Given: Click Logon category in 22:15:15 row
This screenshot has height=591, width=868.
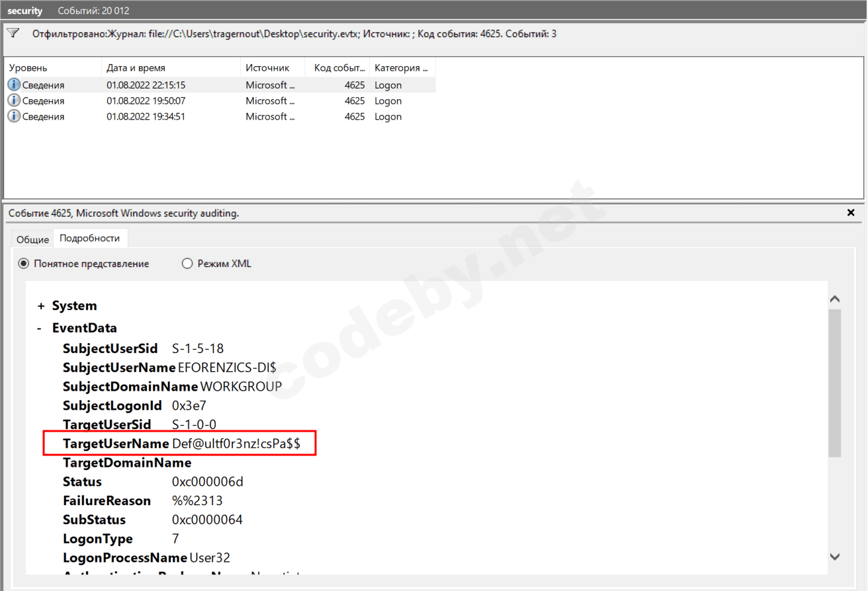Looking at the screenshot, I should tap(388, 85).
